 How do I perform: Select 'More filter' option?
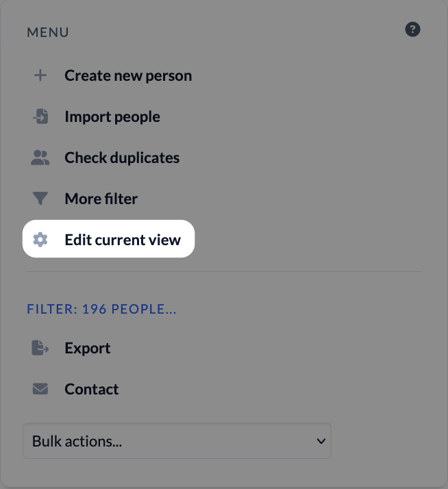pos(101,199)
